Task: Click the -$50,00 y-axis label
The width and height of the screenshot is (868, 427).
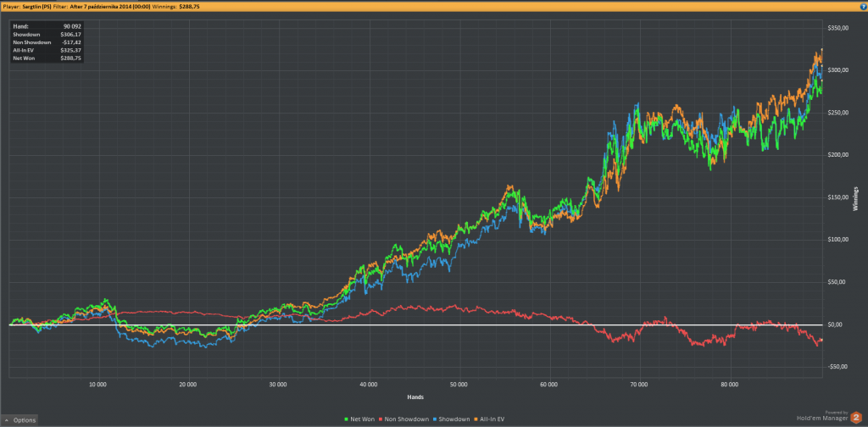Action: click(838, 367)
